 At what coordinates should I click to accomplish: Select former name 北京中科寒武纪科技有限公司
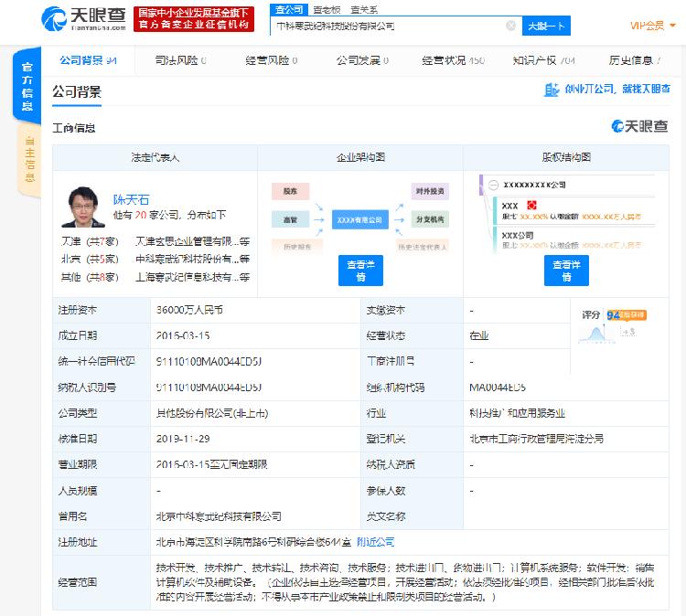[219, 516]
